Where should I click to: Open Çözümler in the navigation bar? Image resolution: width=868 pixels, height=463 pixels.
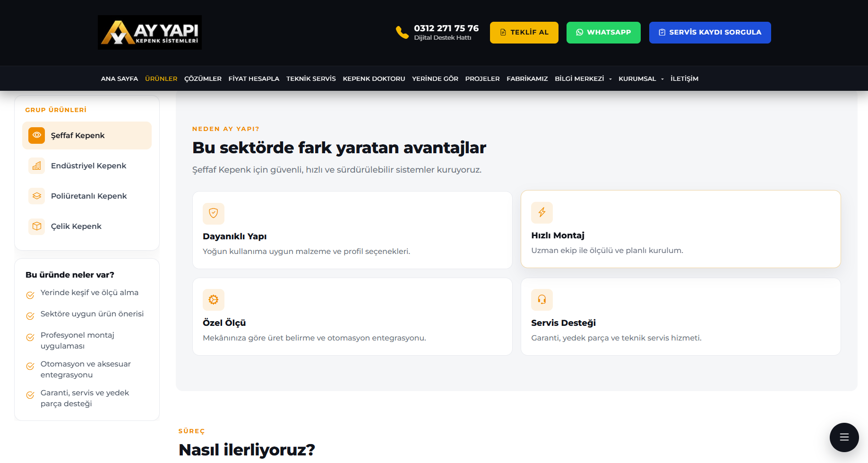point(203,79)
